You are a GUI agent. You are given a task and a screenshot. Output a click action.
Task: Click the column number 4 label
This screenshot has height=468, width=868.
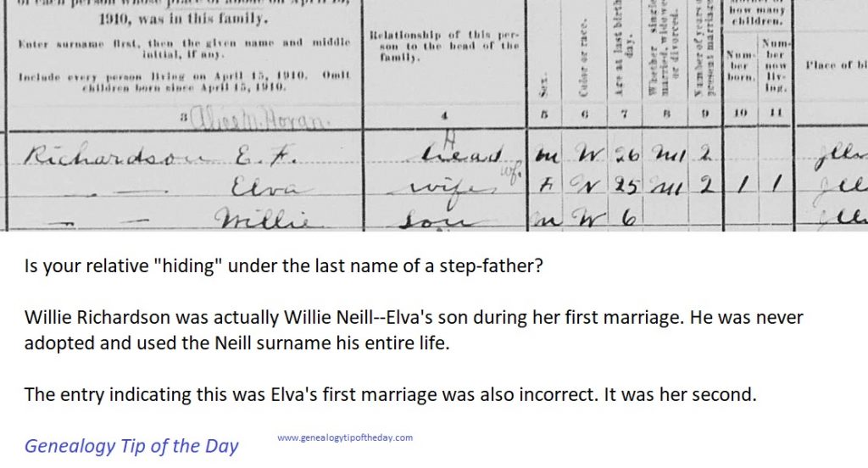[x=445, y=116]
